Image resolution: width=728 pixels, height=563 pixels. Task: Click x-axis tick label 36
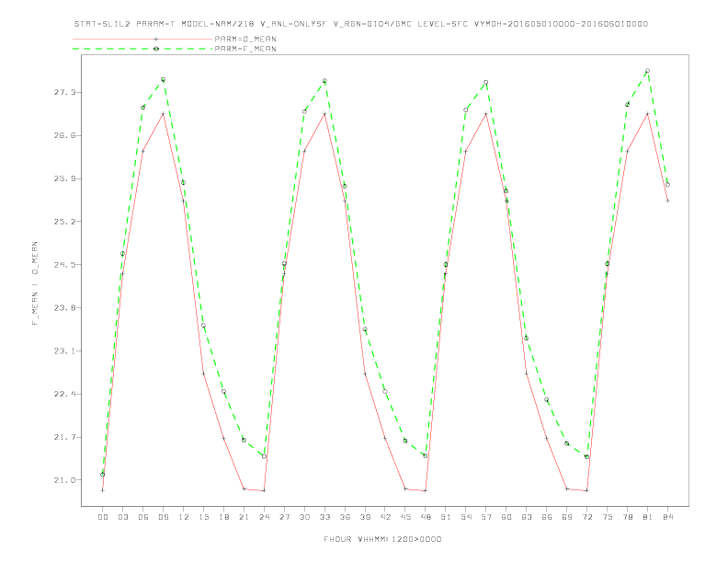pyautogui.click(x=345, y=517)
